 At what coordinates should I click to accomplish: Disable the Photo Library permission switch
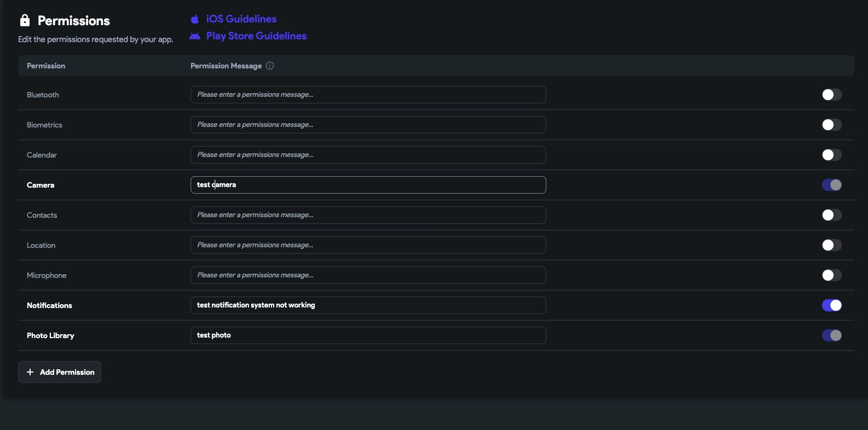(x=831, y=335)
